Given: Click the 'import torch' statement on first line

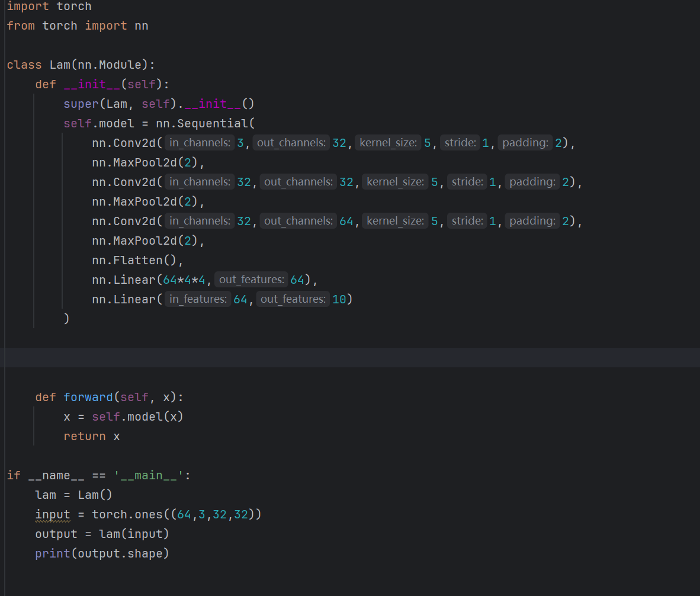Looking at the screenshot, I should click(x=49, y=7).
